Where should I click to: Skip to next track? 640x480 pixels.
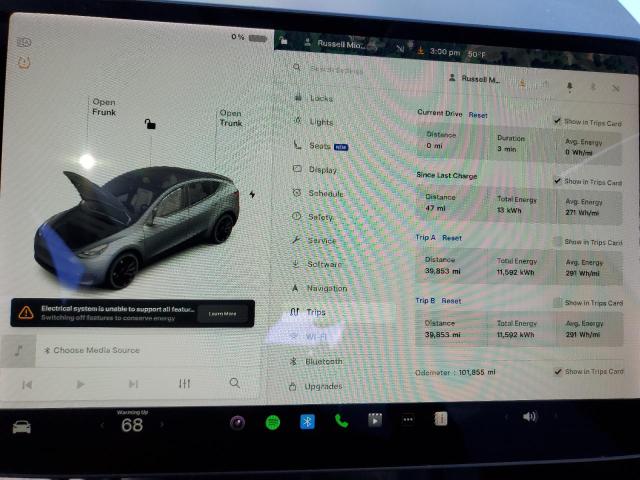pyautogui.click(x=133, y=384)
